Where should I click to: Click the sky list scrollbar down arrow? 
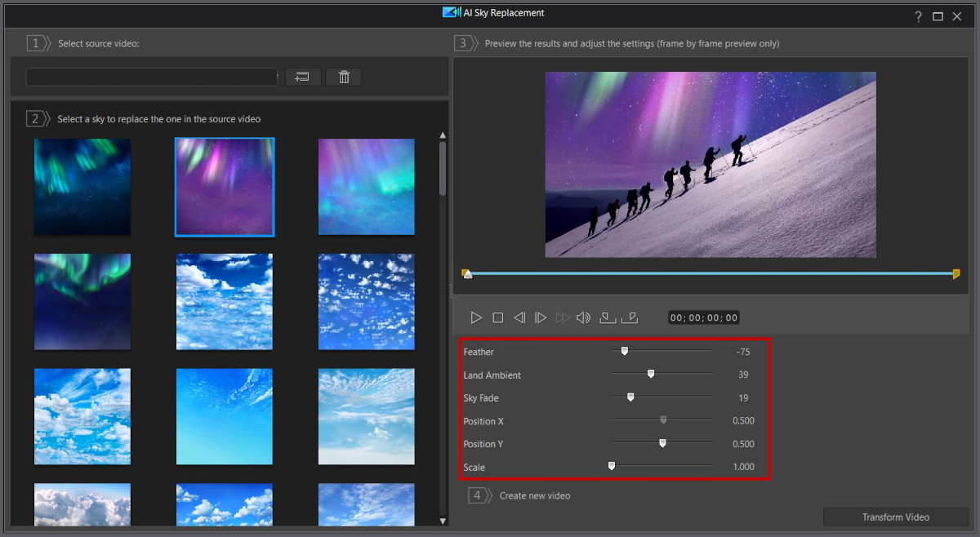pos(443,520)
